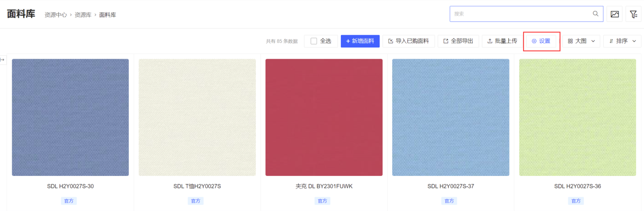Select green SDL H2Y0027S-36 fabric thumbnail
The image size is (644, 211).
click(x=577, y=117)
